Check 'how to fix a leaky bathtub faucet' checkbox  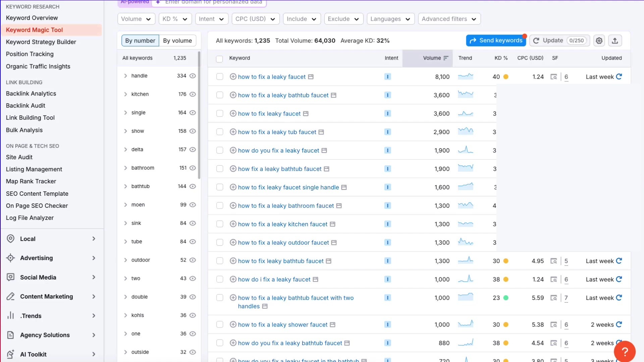[220, 95]
